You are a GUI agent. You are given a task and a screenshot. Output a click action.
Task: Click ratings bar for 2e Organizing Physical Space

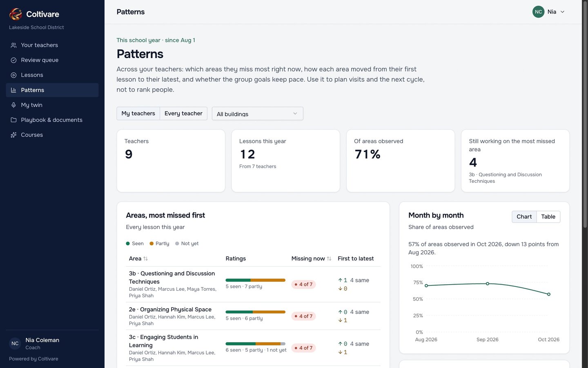(x=255, y=312)
